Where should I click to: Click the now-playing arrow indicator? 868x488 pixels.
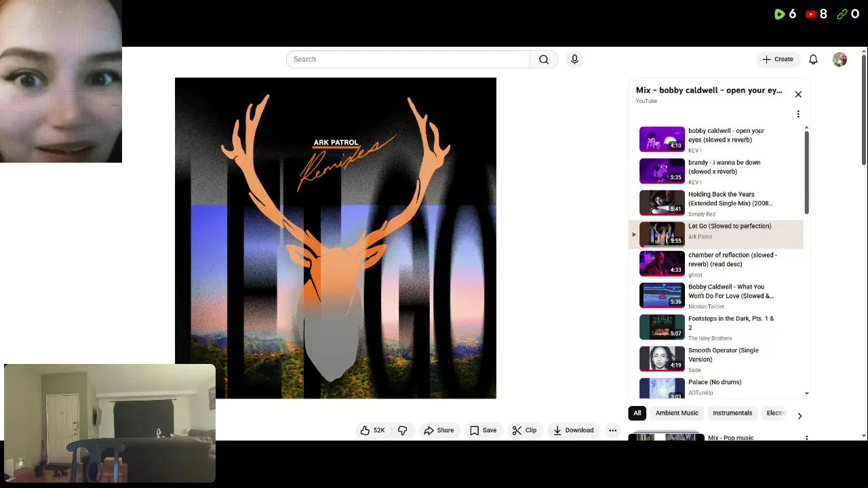tap(634, 235)
